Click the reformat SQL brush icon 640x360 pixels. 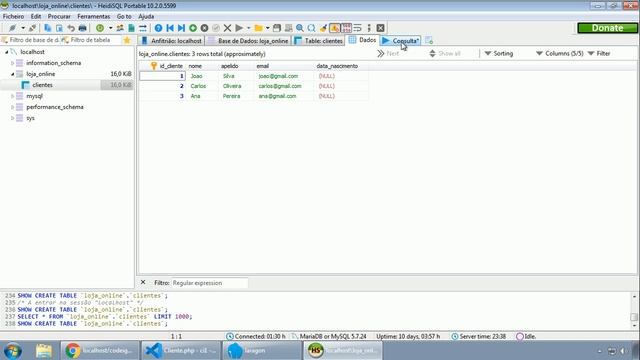coord(323,28)
